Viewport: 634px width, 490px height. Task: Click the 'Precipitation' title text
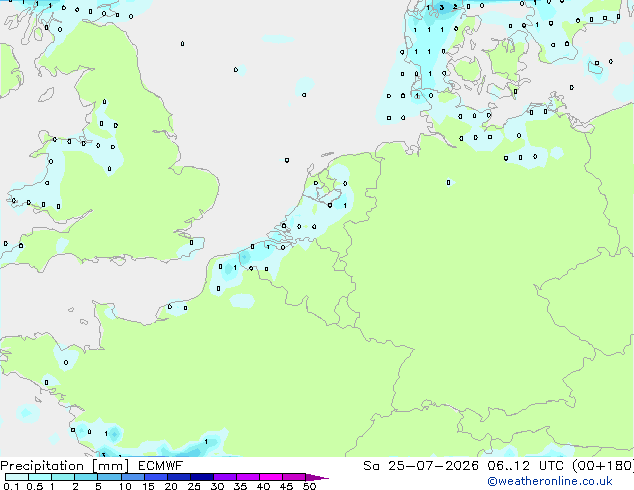(x=42, y=466)
